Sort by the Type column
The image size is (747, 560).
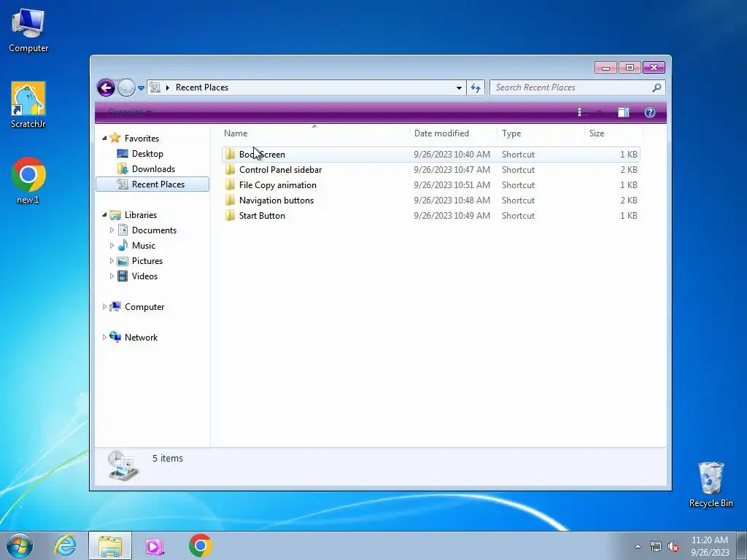(541, 133)
